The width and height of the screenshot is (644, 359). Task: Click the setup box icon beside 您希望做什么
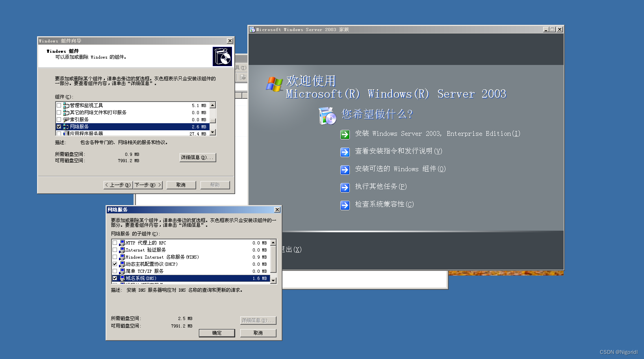pyautogui.click(x=327, y=116)
